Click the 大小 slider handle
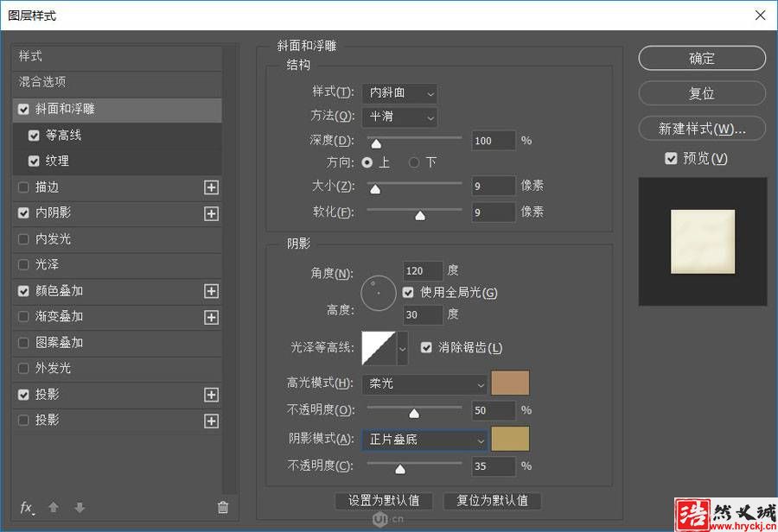Image resolution: width=778 pixels, height=532 pixels. pos(375,189)
